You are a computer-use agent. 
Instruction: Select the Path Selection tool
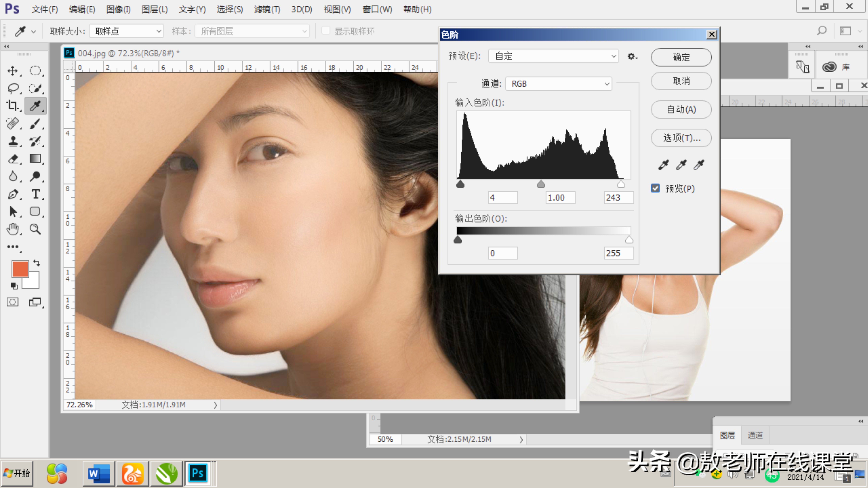click(13, 211)
